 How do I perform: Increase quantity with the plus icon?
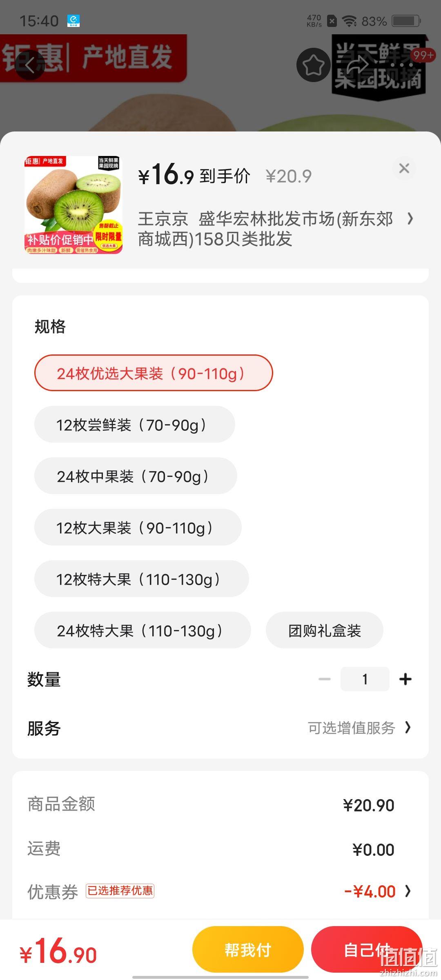pos(405,679)
